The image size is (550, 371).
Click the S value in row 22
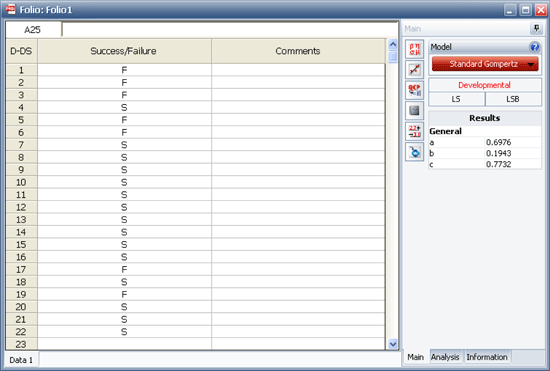pyautogui.click(x=124, y=332)
